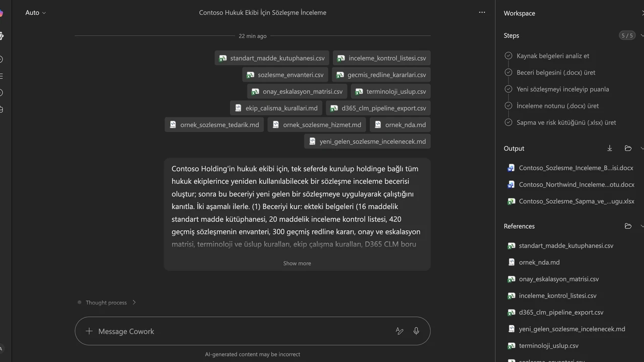
Task: Collapse the steps via 5 / 5 badge
Action: click(627, 35)
